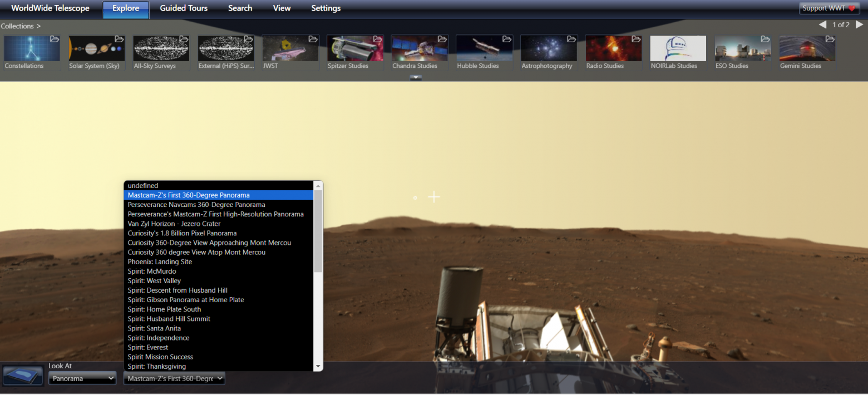Choose Spirit: McMurdo panorama option

(219, 271)
